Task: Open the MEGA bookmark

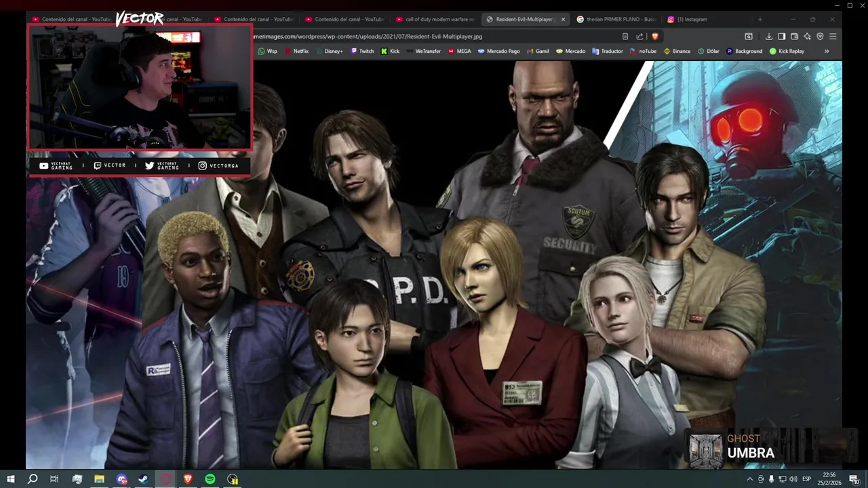Action: (459, 51)
